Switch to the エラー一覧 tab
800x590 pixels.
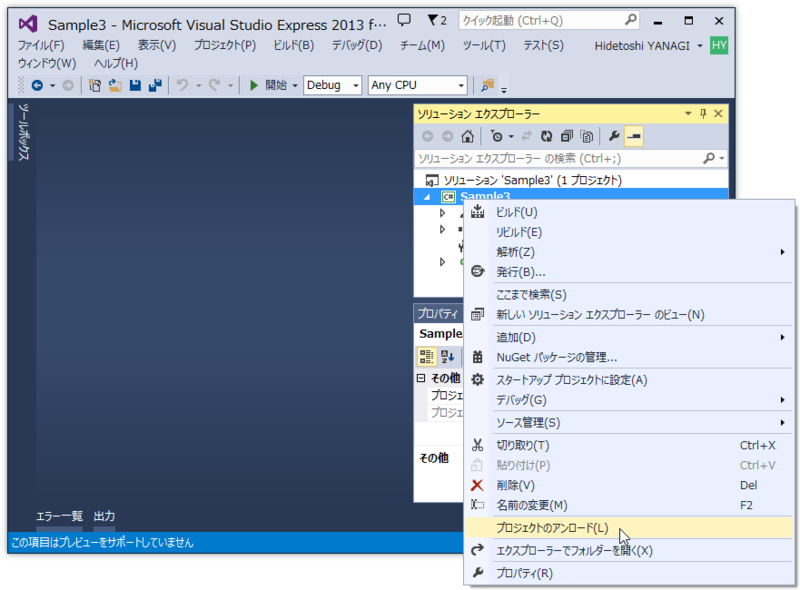(x=59, y=516)
